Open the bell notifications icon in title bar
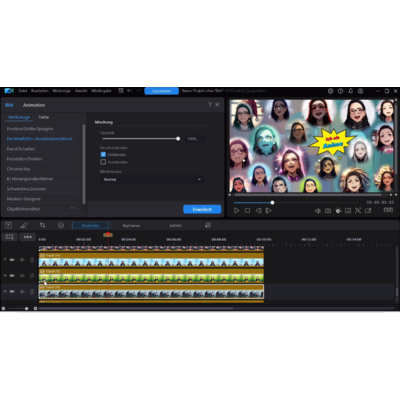 click(350, 91)
